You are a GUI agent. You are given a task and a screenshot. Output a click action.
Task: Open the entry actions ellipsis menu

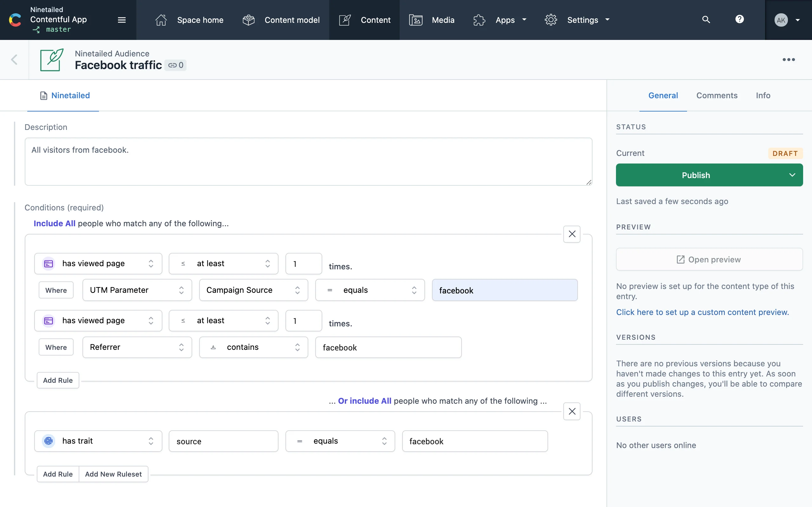(x=789, y=60)
